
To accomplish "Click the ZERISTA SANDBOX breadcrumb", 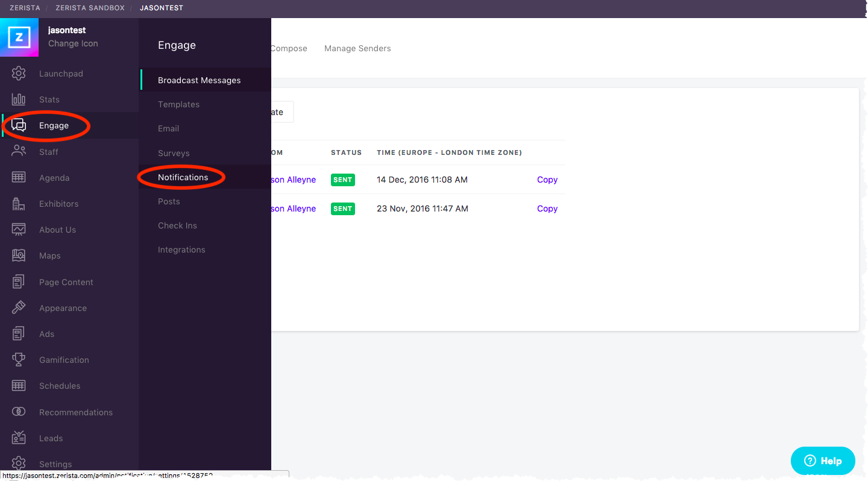I will [x=90, y=8].
